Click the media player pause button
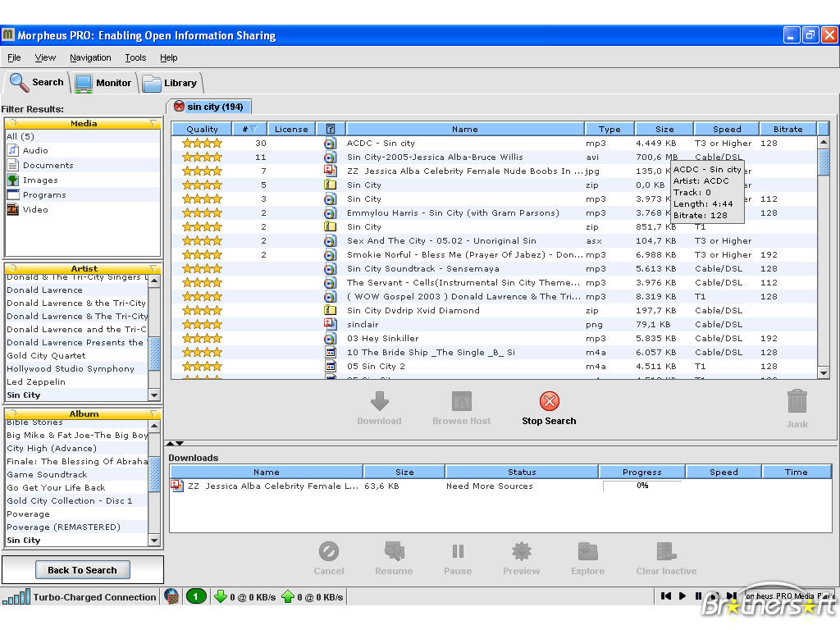 698,596
